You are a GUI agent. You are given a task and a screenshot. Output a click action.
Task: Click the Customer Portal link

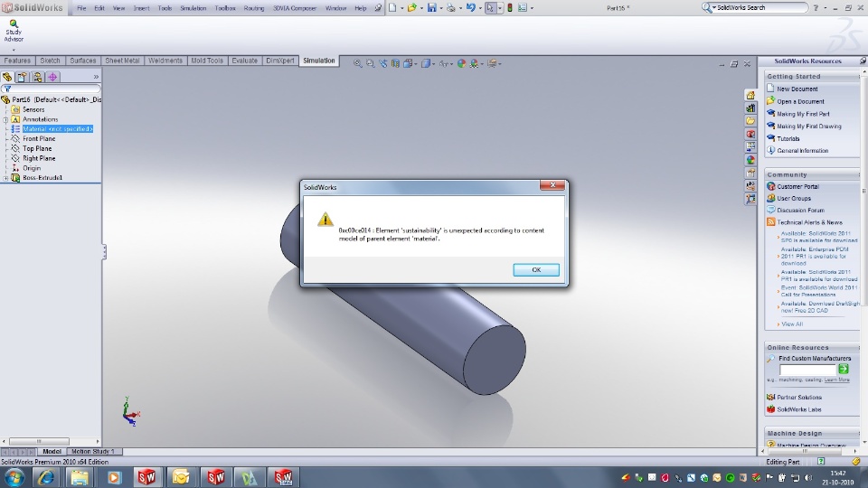[x=797, y=187]
